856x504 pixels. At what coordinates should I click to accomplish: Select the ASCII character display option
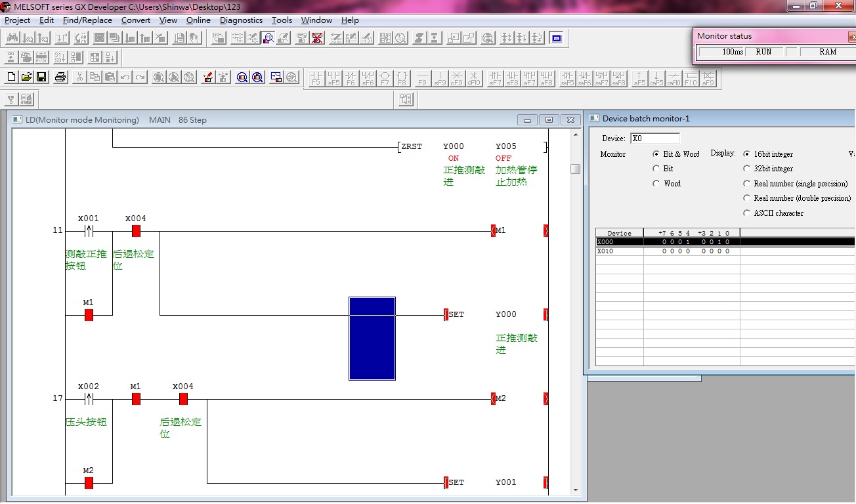click(x=747, y=213)
